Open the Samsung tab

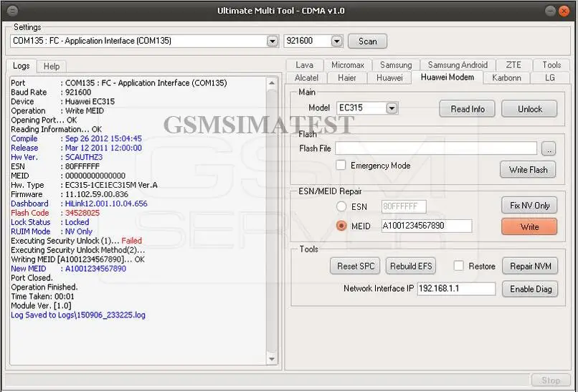click(396, 64)
